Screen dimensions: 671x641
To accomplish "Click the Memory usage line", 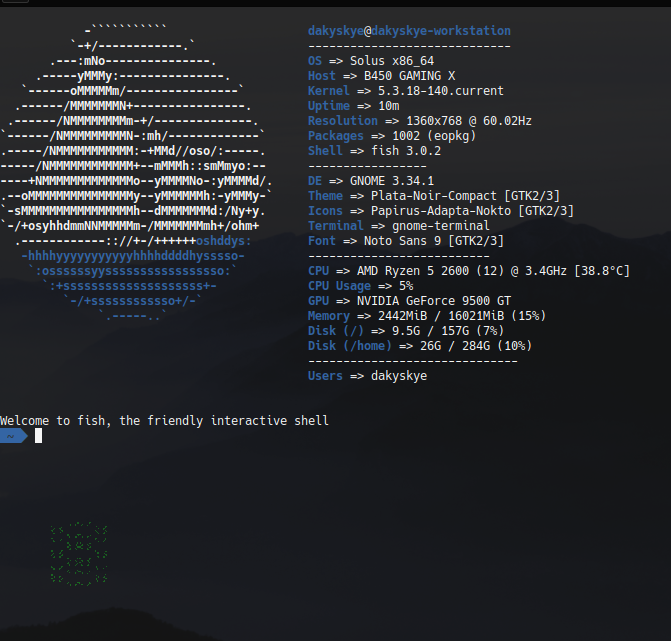I will click(x=427, y=316).
